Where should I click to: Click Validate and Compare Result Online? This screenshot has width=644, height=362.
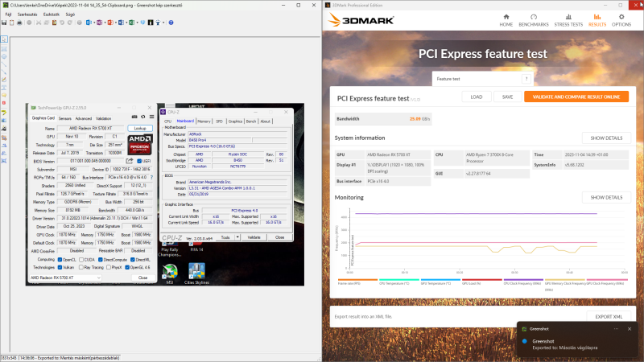click(x=576, y=97)
